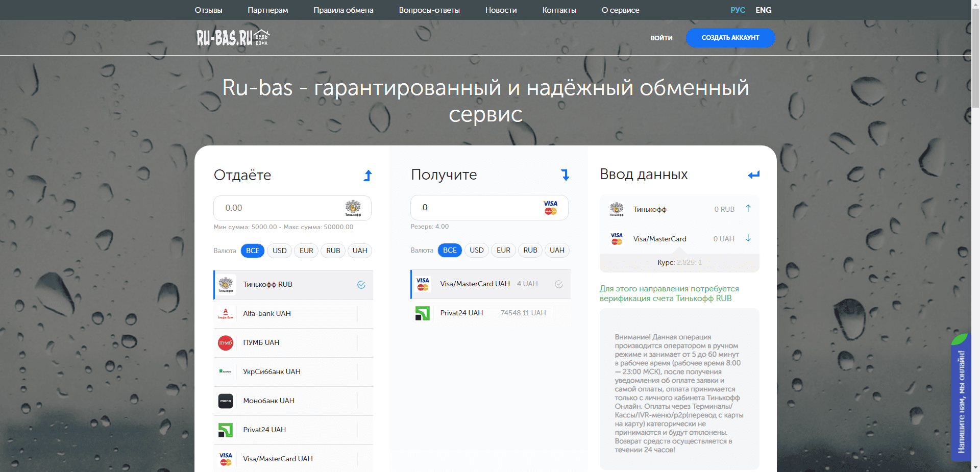Screen dimensions: 980x472
Task: Enable the UAH filter in the Получите column
Action: pyautogui.click(x=557, y=250)
